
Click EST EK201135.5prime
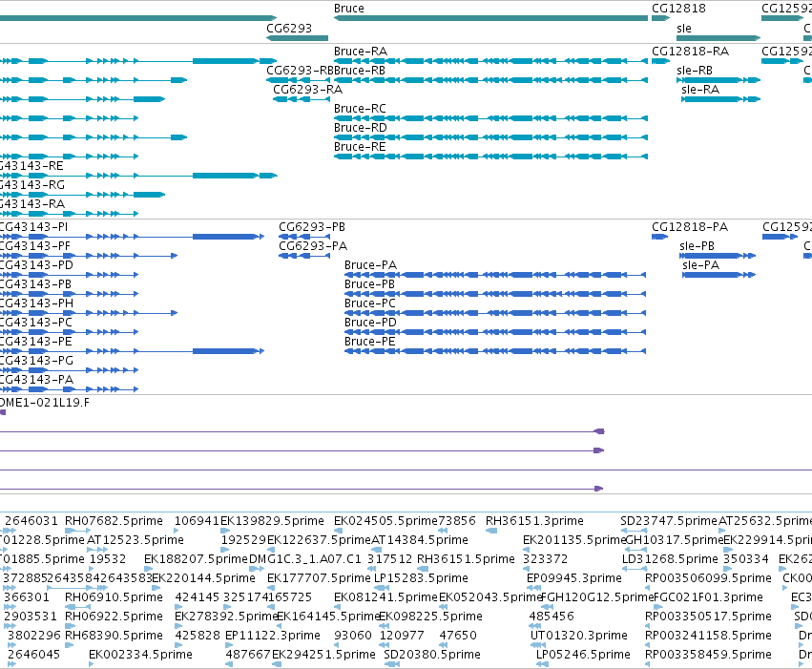pyautogui.click(x=574, y=540)
